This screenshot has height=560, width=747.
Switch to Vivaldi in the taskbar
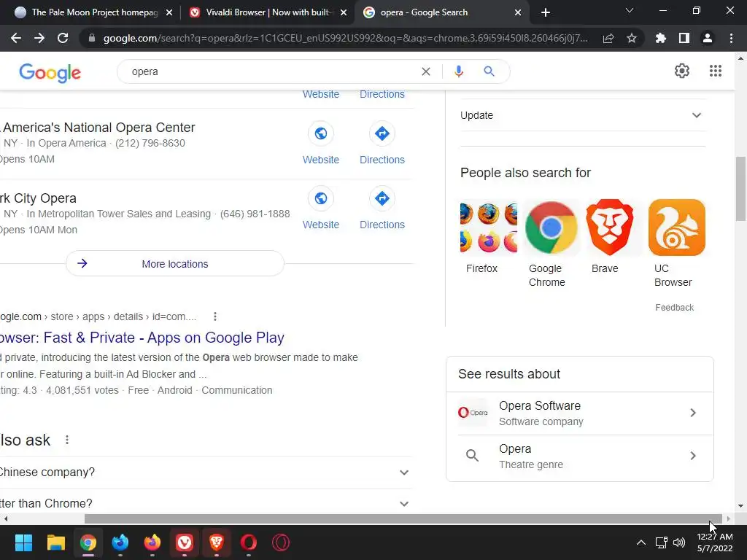tap(185, 542)
